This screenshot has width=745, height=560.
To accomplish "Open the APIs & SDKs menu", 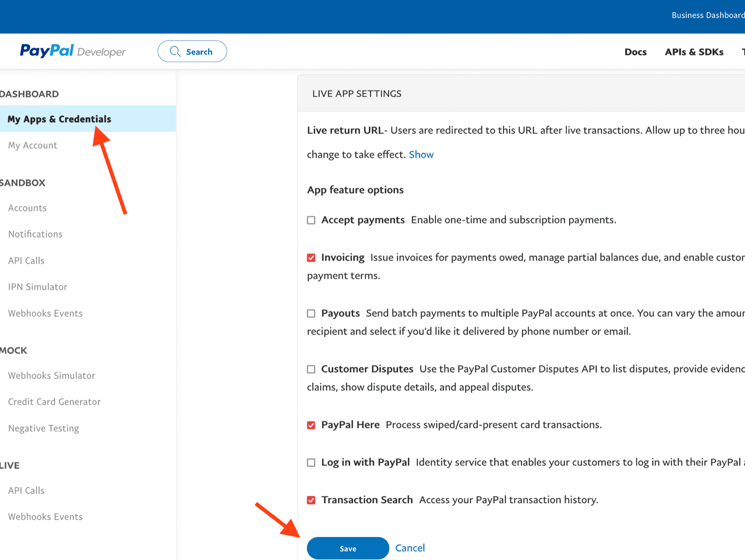I will (x=694, y=52).
